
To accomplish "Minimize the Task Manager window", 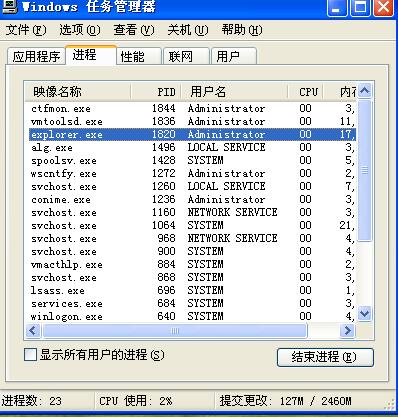I will point(337,7).
